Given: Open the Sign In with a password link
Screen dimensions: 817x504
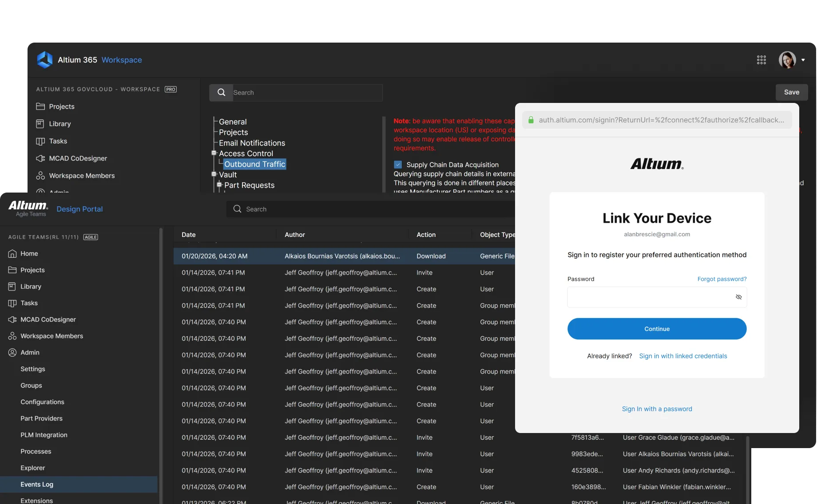Looking at the screenshot, I should pos(657,409).
